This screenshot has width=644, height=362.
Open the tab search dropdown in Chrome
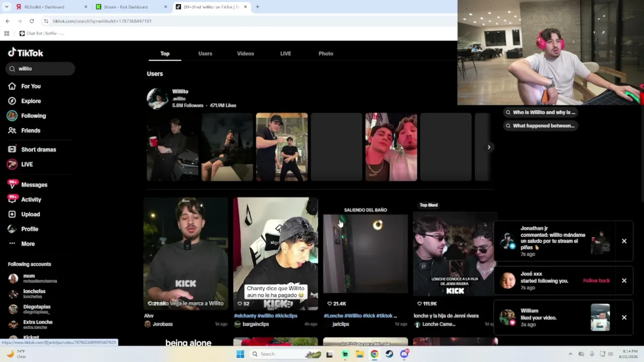[x=7, y=7]
